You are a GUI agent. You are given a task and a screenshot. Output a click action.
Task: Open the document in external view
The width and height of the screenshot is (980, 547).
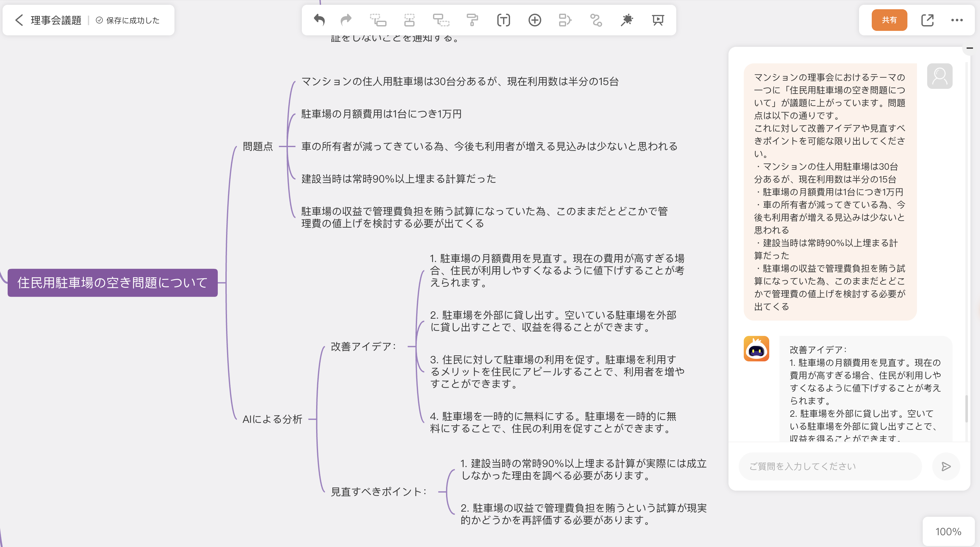point(927,20)
